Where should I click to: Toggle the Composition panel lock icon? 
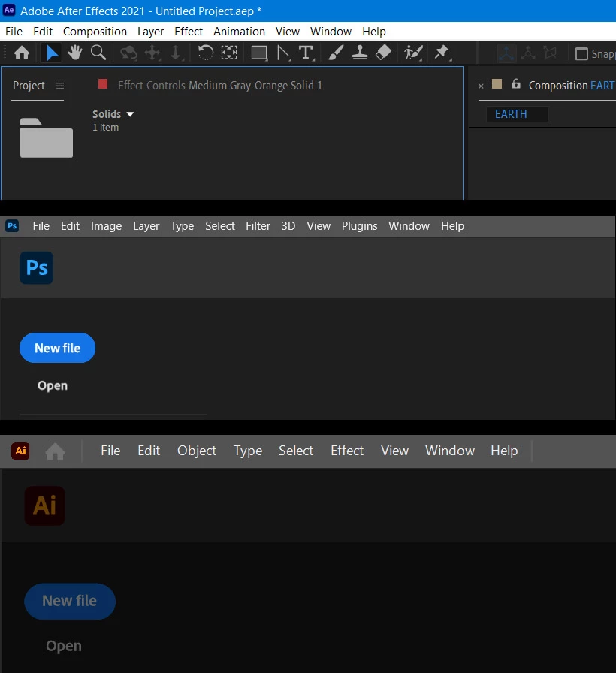tap(516, 84)
